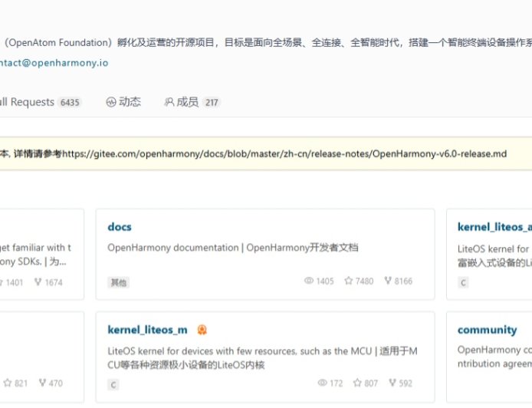Click the fork icon beside 470
The height and width of the screenshot is (408, 532).
[42, 383]
